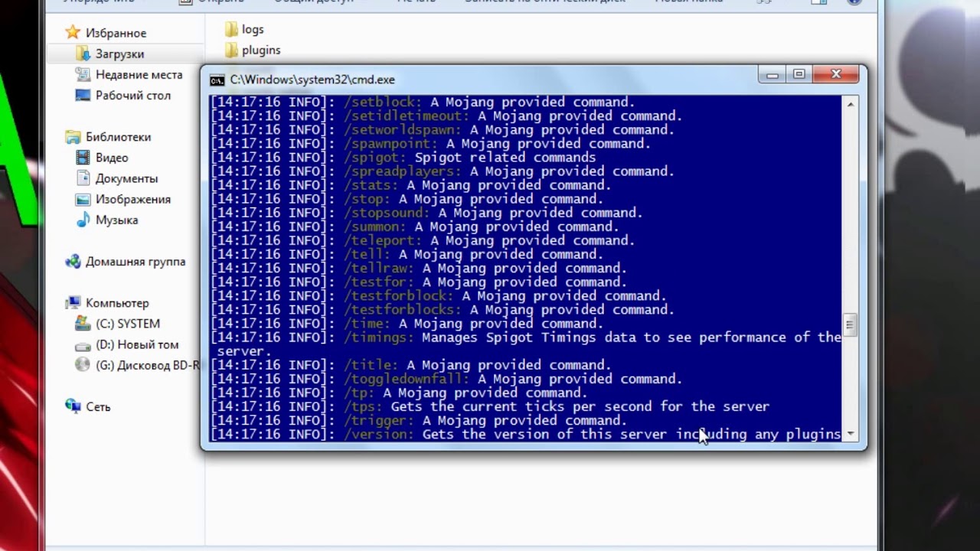Viewport: 980px width, 551px height.
Task: Open the (D:) Новый том drive
Action: coord(136,344)
